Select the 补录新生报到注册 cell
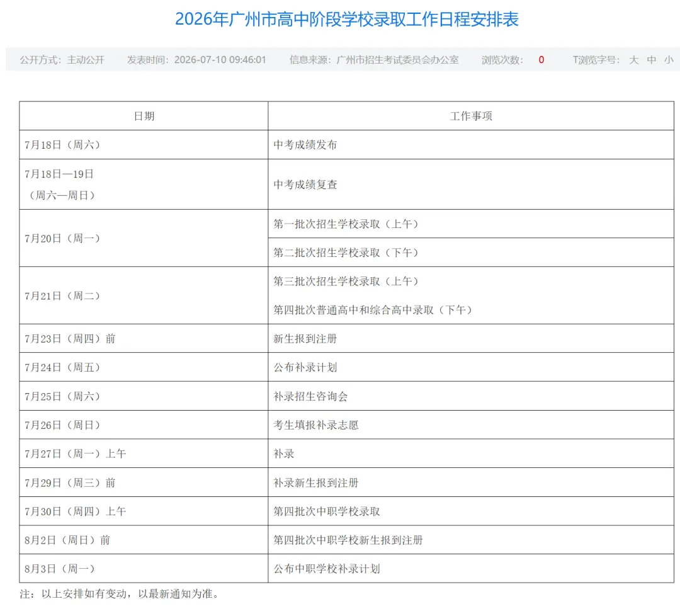Image resolution: width=680 pixels, height=616 pixels. pos(471,482)
